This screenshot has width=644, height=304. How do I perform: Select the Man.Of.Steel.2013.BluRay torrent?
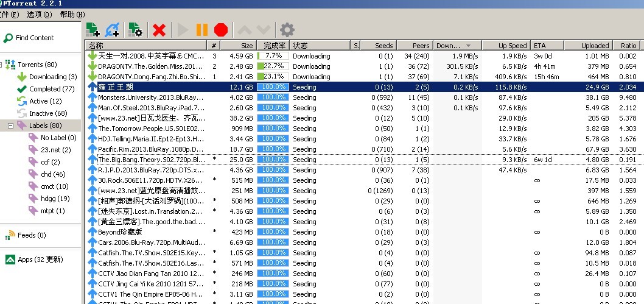[x=365, y=108]
